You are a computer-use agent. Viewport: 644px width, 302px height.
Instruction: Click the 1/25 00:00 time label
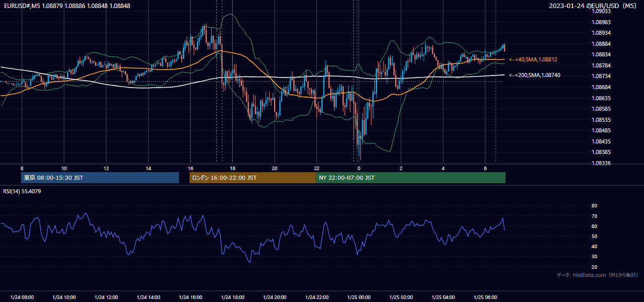(359, 297)
